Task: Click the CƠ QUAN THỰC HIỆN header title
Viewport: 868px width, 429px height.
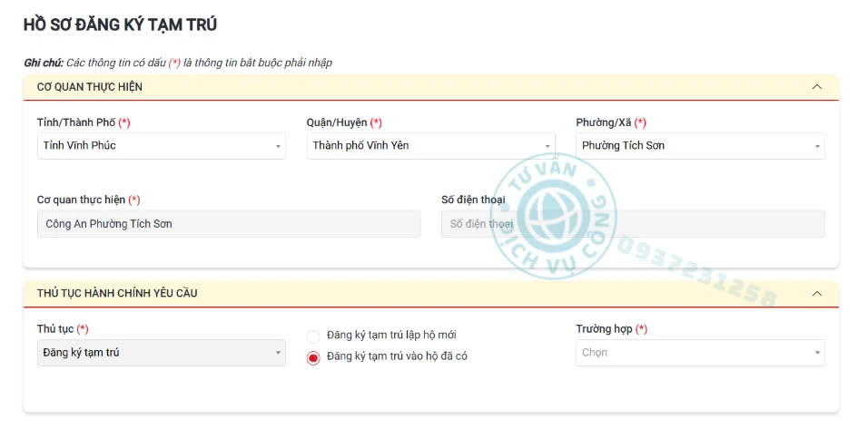Action: point(90,87)
